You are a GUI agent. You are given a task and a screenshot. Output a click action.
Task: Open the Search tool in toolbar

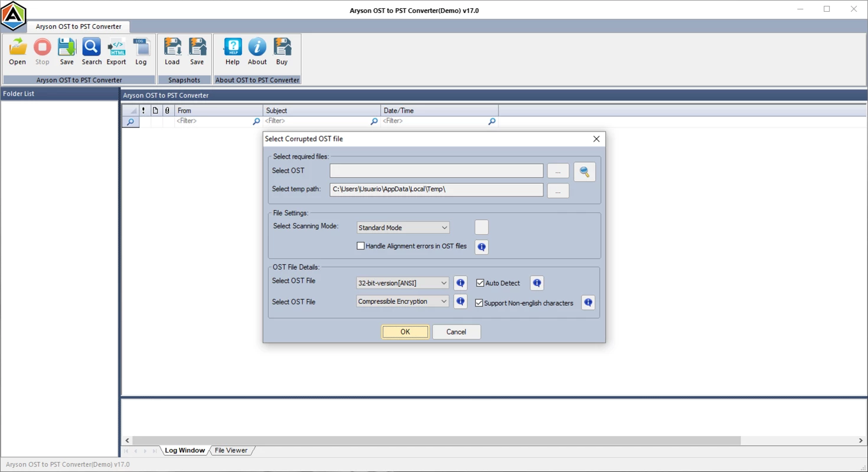click(92, 51)
